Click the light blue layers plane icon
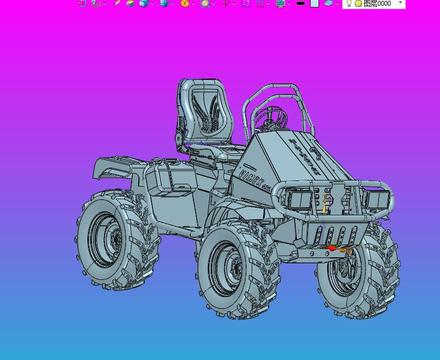This screenshot has width=440, height=360. coord(328,3)
